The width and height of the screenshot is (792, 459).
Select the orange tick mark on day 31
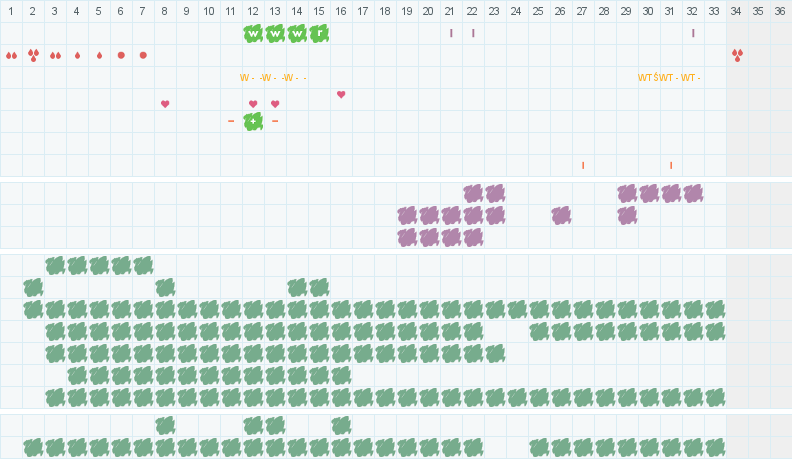pos(671,165)
